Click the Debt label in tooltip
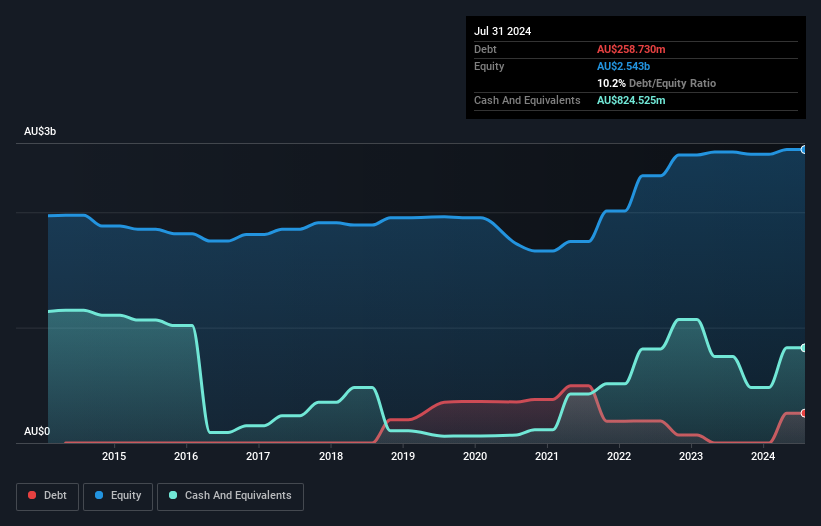Viewport: 821px width, 526px height. 485,49
